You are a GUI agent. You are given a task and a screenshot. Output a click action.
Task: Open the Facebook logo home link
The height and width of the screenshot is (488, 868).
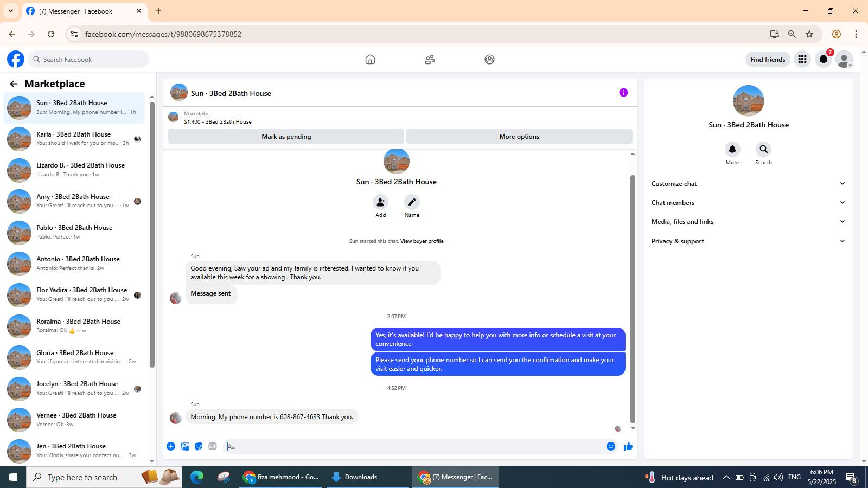16,59
